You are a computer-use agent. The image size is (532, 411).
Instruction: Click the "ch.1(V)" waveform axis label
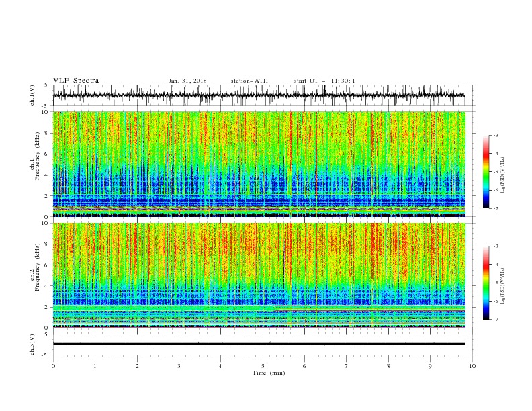pyautogui.click(x=32, y=95)
